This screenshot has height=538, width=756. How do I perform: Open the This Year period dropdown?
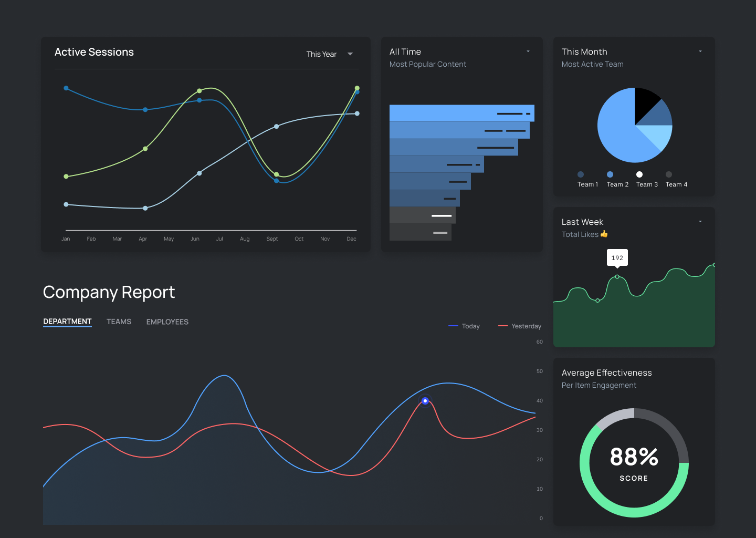coord(350,54)
